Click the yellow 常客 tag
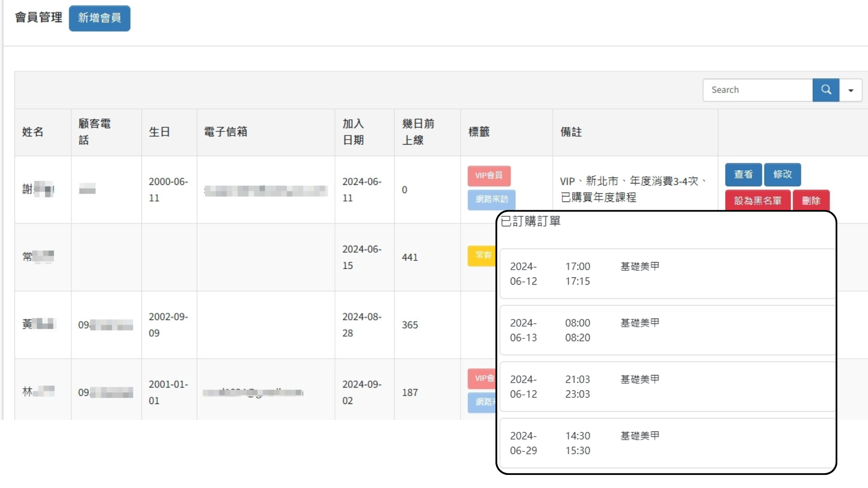Image resolution: width=868 pixels, height=488 pixels. [482, 255]
